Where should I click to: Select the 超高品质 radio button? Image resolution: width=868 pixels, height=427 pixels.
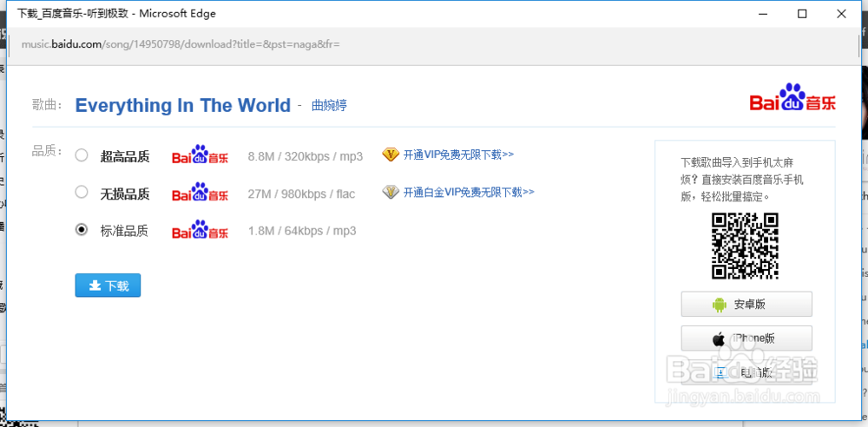click(x=82, y=155)
